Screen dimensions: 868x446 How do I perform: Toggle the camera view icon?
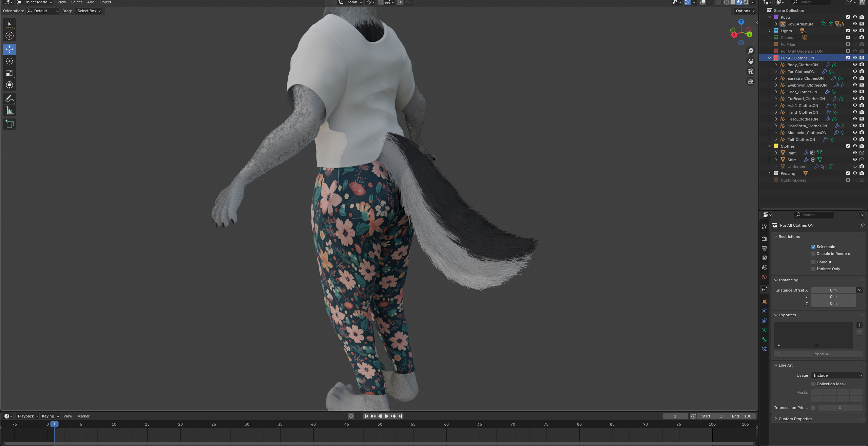pos(751,71)
